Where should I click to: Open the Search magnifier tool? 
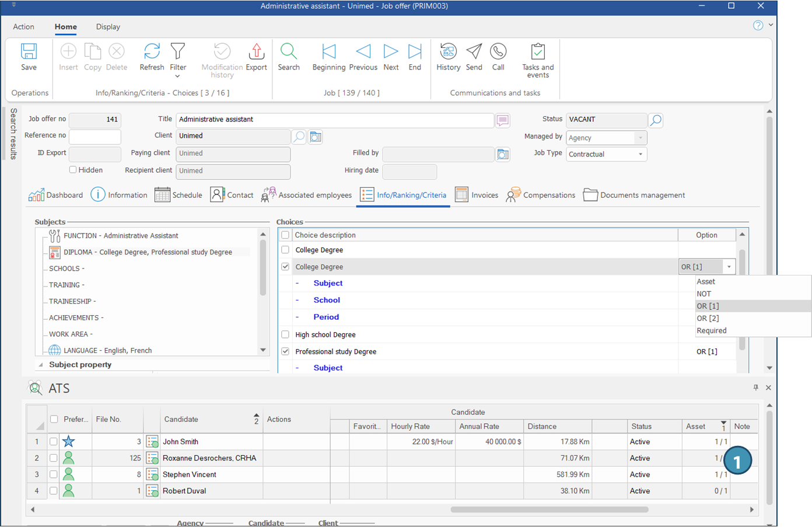pos(288,52)
